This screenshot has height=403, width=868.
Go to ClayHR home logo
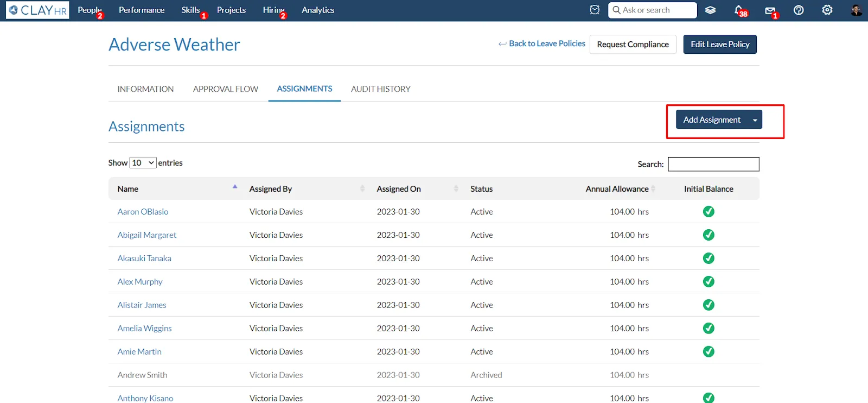point(37,10)
